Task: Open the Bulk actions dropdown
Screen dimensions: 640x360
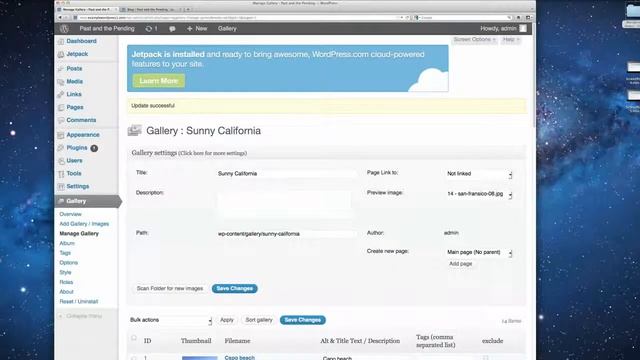Action: pos(171,320)
